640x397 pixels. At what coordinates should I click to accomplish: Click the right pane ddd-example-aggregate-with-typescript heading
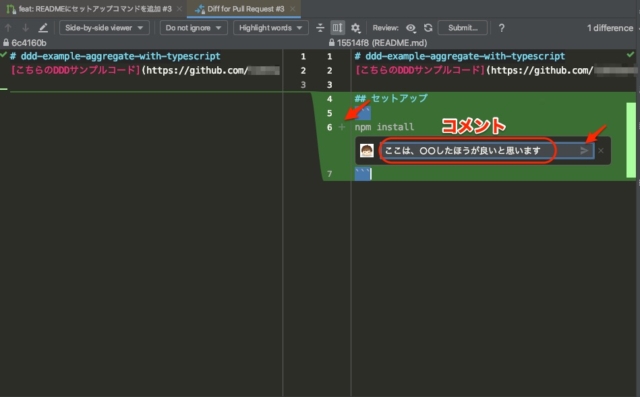click(x=460, y=56)
